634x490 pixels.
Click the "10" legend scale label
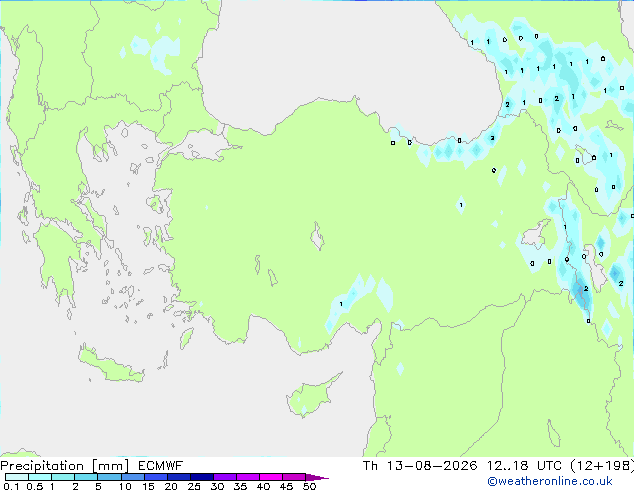(x=125, y=486)
